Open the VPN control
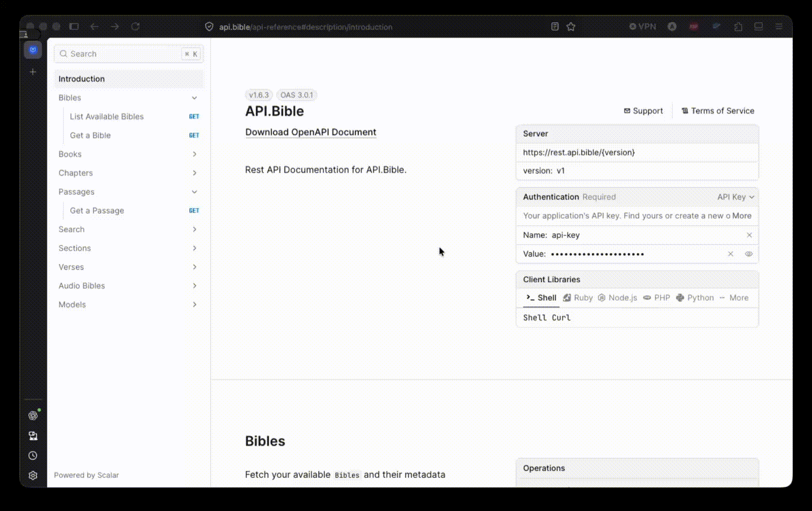812x511 pixels. [643, 26]
